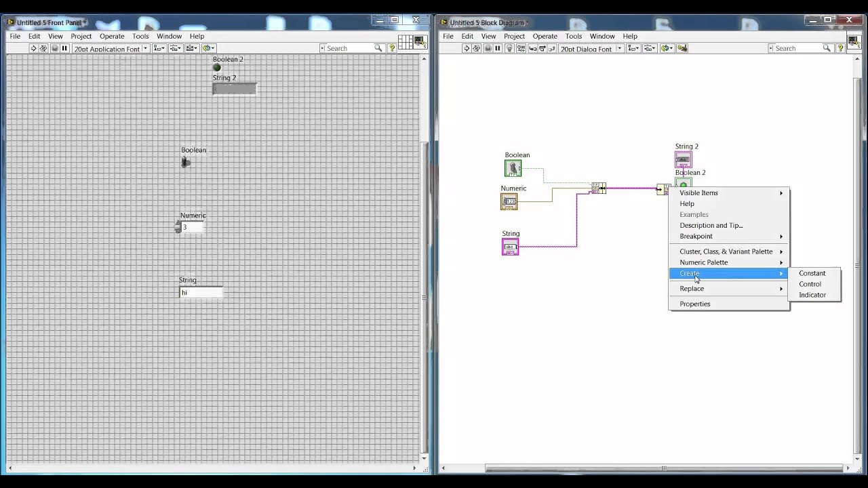
Task: Open Project menu in Block Diagram window
Action: [514, 36]
